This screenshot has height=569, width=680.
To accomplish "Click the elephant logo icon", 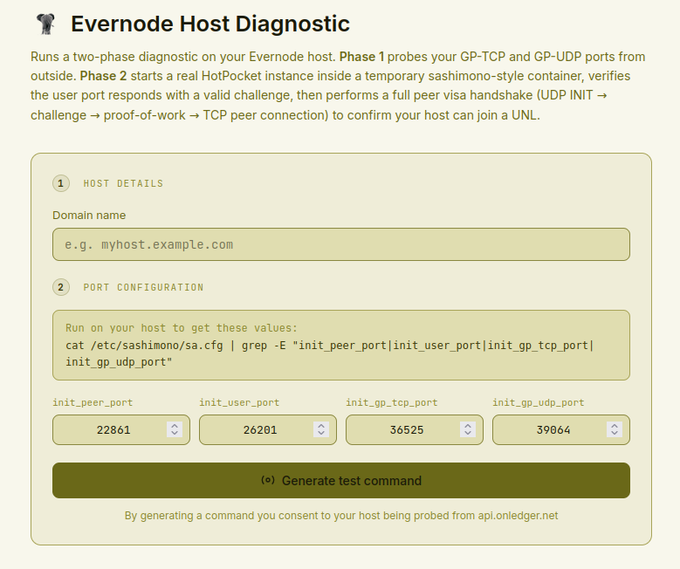I will pos(46,23).
